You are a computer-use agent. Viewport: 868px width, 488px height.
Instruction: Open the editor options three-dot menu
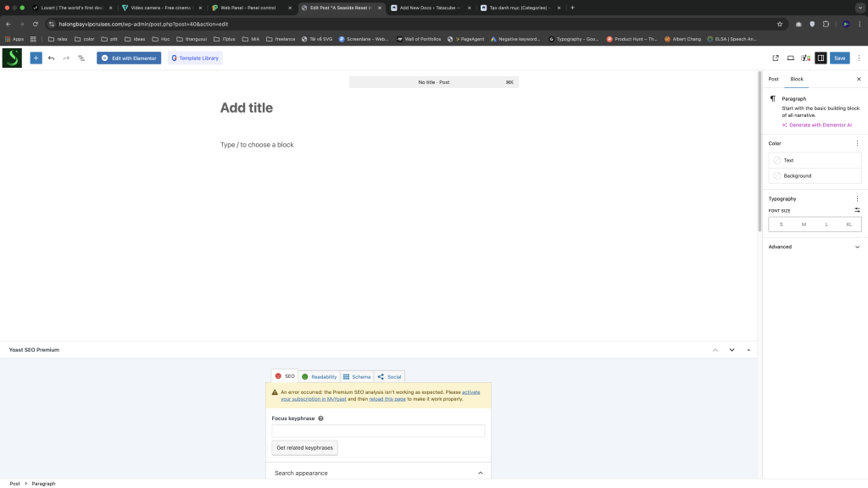858,58
